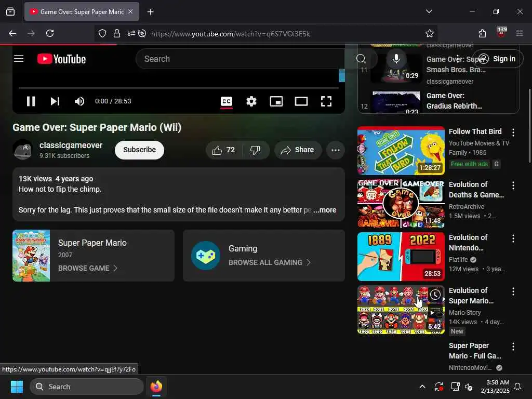Add Evolution of Super Mario to Watch later

435,295
